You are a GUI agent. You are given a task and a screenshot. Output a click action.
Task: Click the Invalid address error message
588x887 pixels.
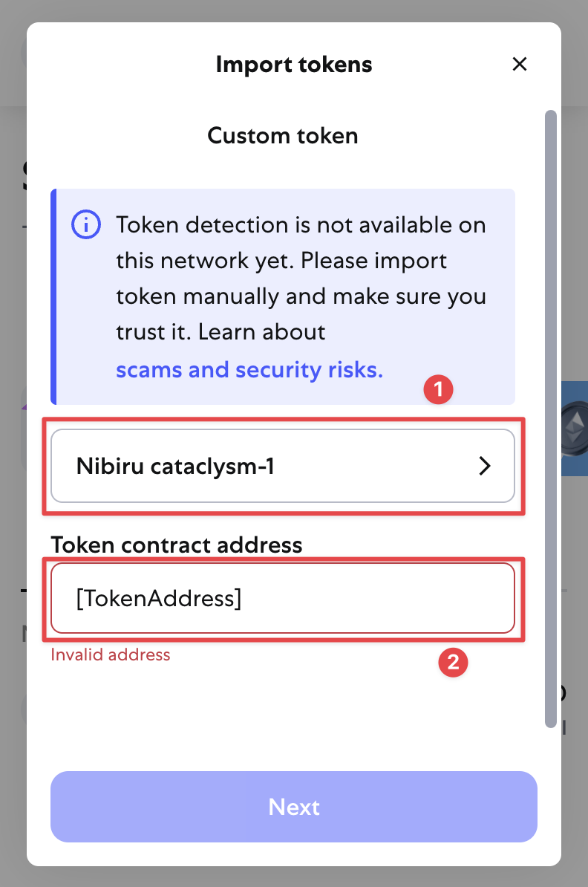[x=110, y=654]
